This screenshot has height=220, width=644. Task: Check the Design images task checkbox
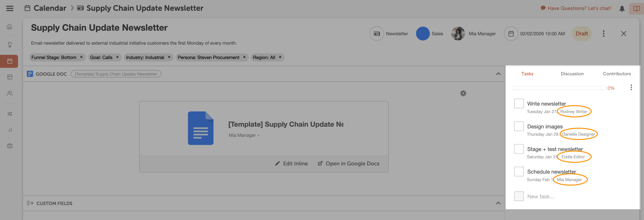pos(519,126)
